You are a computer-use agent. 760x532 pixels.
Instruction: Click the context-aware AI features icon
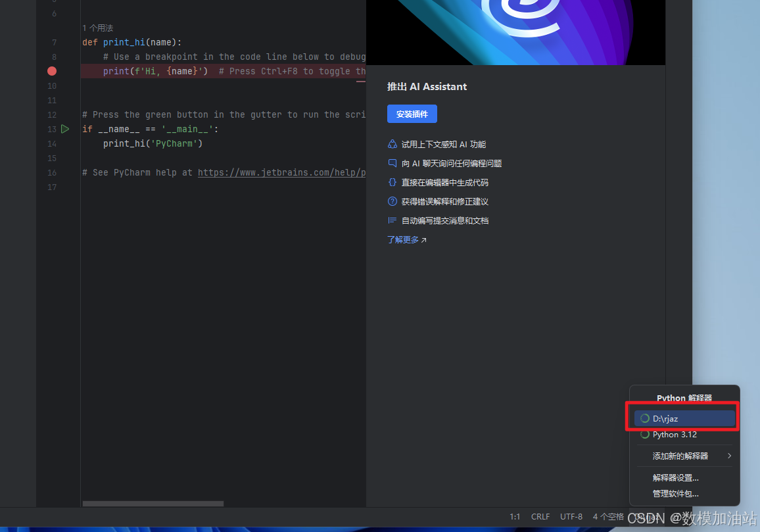point(392,145)
